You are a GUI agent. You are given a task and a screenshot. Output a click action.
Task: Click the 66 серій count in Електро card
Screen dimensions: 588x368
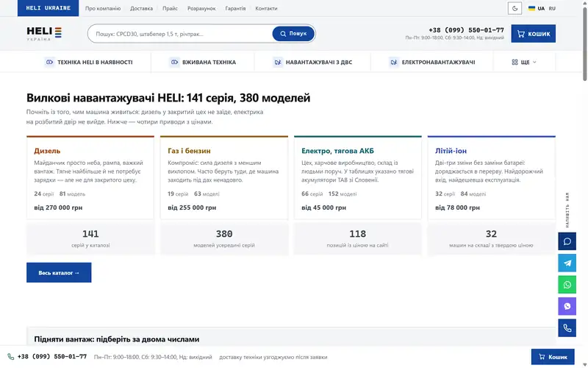pyautogui.click(x=312, y=194)
